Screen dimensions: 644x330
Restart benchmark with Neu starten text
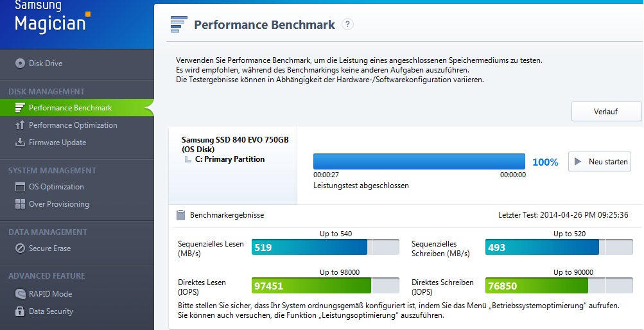coord(608,162)
